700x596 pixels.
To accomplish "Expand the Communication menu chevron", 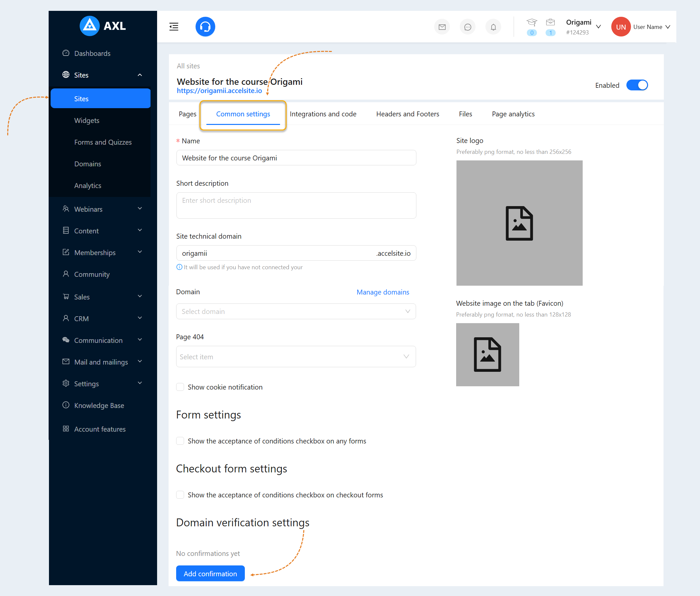I will click(x=140, y=340).
